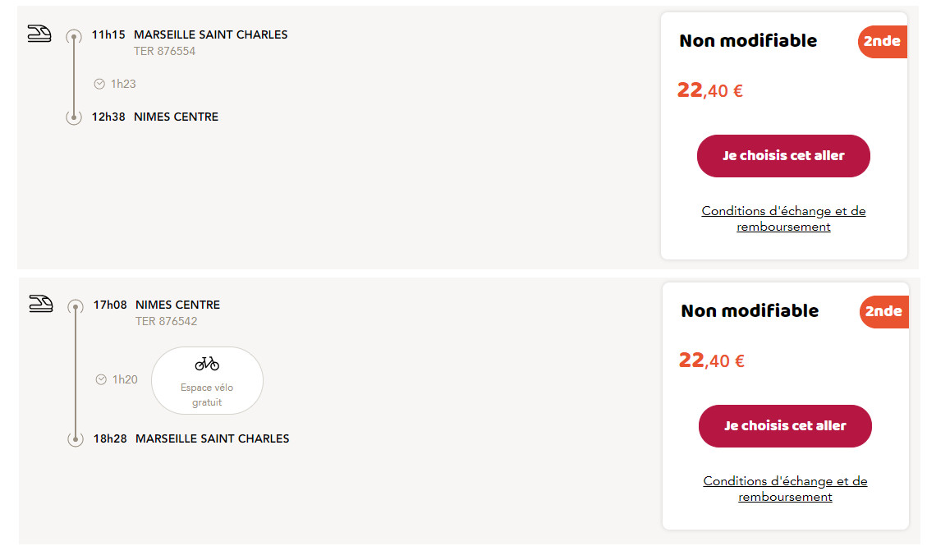Open exchange and refund conditions for first fare
Image resolution: width=927 pixels, height=560 pixels.
pos(783,218)
